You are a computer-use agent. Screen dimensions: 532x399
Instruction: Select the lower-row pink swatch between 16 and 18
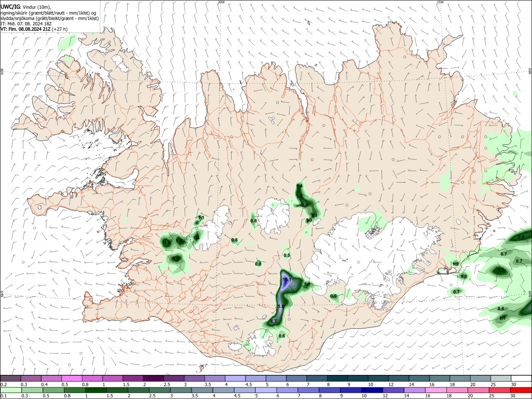(x=436, y=390)
